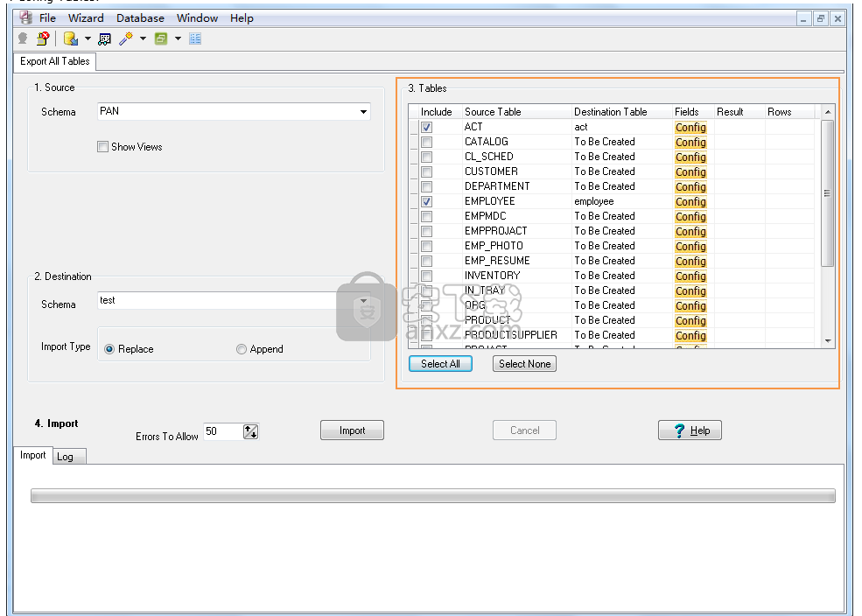Viewport: 862px width, 616px height.
Task: Expand the dropdown arrow beside the wizard wand
Action: coord(143,38)
